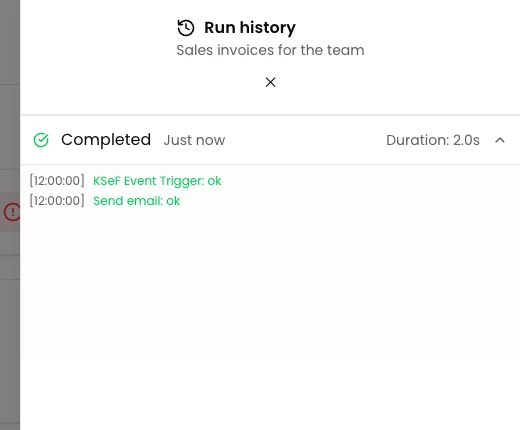
Task: Click the "Duration: 2.0s" text
Action: (433, 140)
